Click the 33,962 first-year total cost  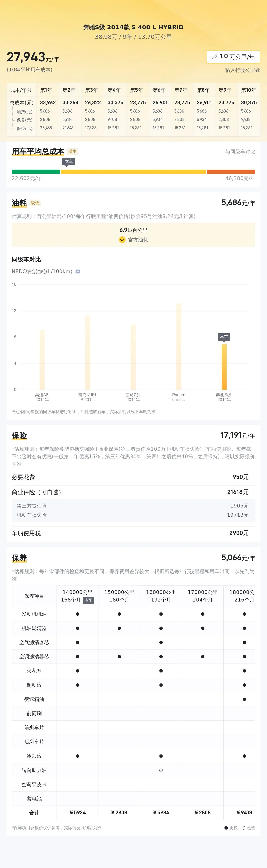(48, 102)
